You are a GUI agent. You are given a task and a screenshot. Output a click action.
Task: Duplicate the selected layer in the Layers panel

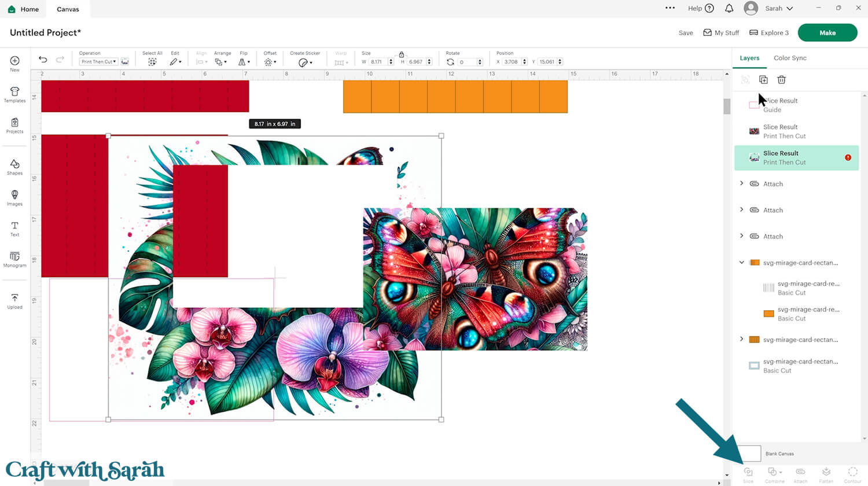point(763,80)
